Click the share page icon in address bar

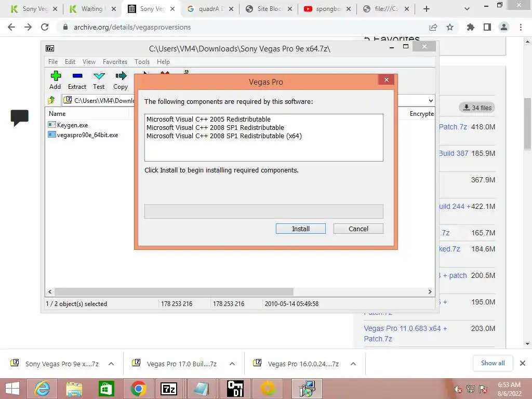point(433,27)
